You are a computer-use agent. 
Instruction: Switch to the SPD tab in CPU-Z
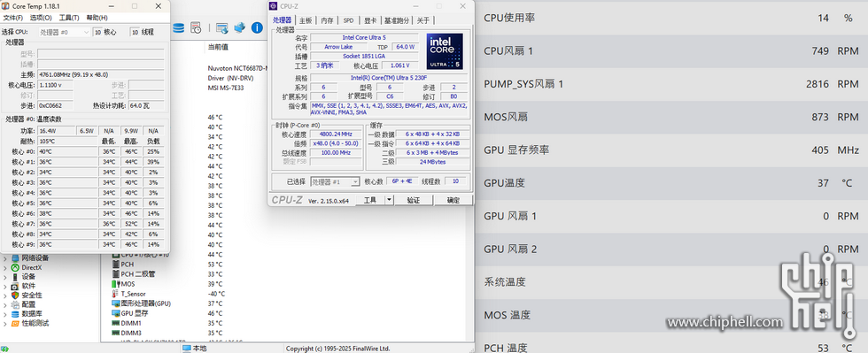pos(348,20)
